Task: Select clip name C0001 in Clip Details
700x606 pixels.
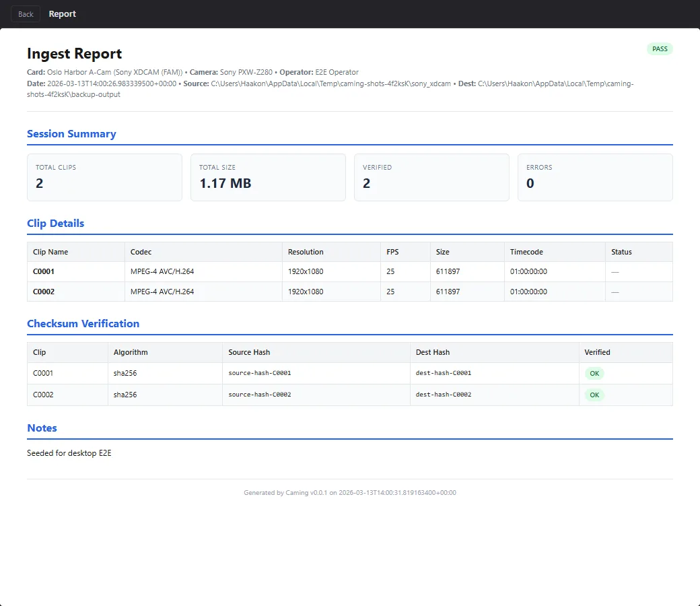Action: tap(43, 271)
